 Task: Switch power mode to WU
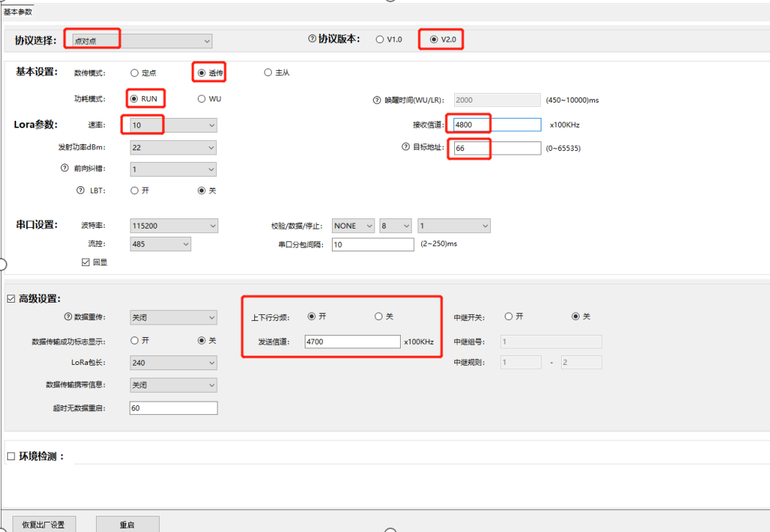coord(201,99)
